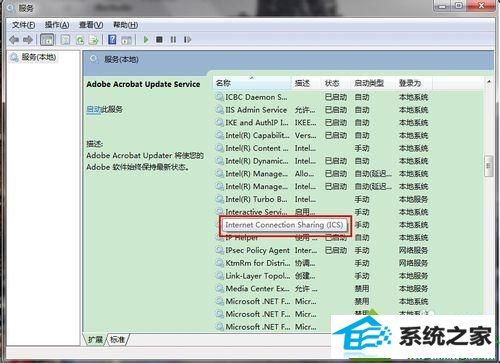Open the 文件(F) menu
Image resolution: width=500 pixels, height=363 pixels.
(23, 25)
